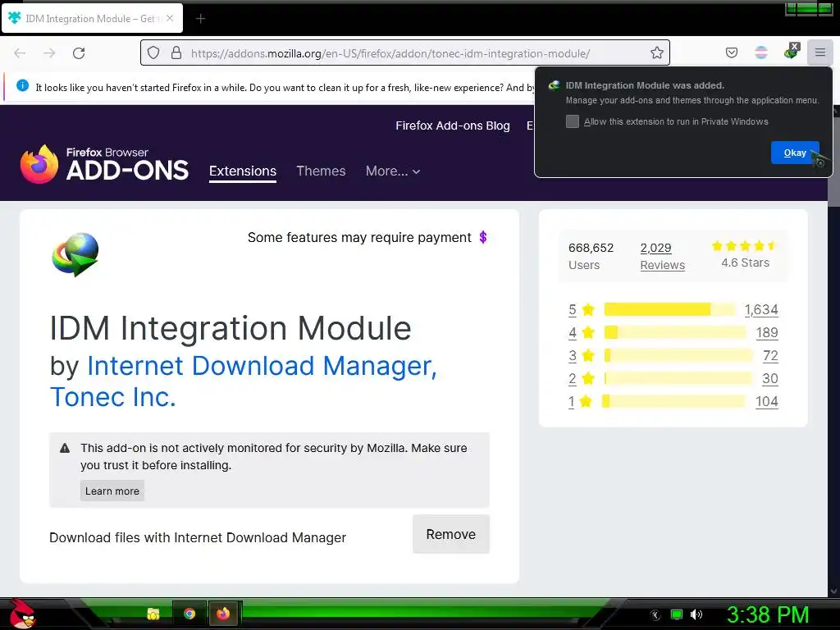Open author Internet Download Manager, Tonec Inc.
The height and width of the screenshot is (630, 840).
pos(244,381)
